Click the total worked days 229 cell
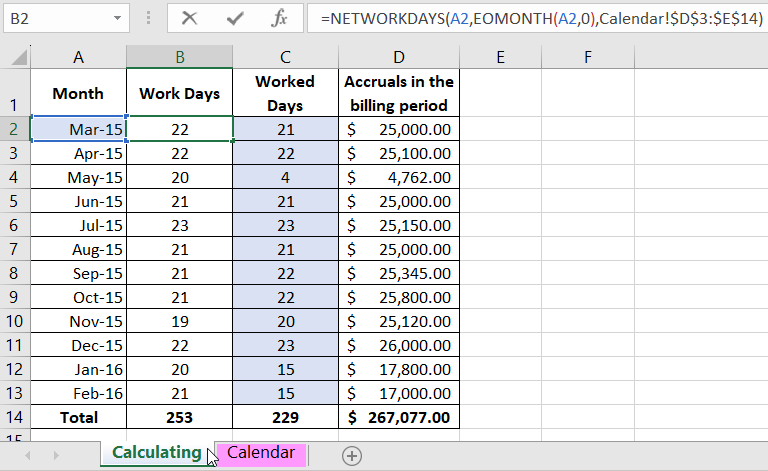The image size is (768, 471). (x=286, y=417)
